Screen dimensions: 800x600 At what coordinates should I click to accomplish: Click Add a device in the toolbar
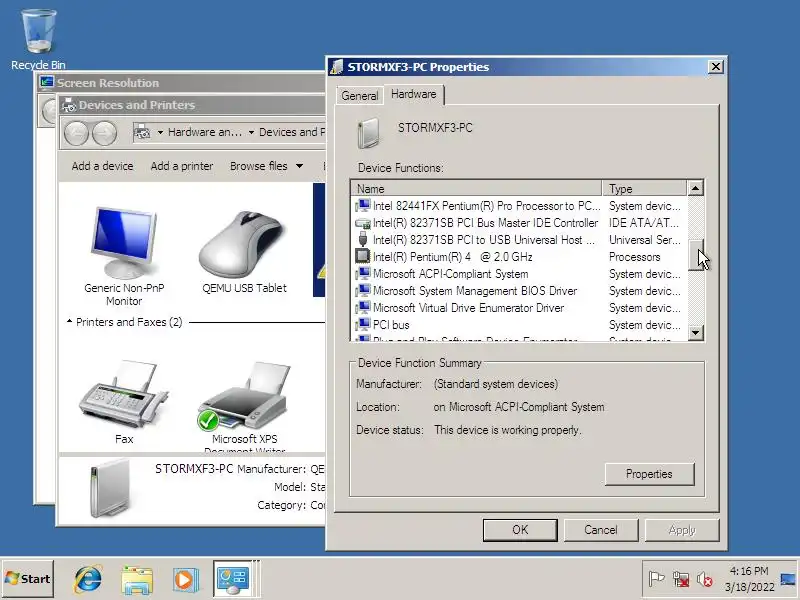(103, 166)
